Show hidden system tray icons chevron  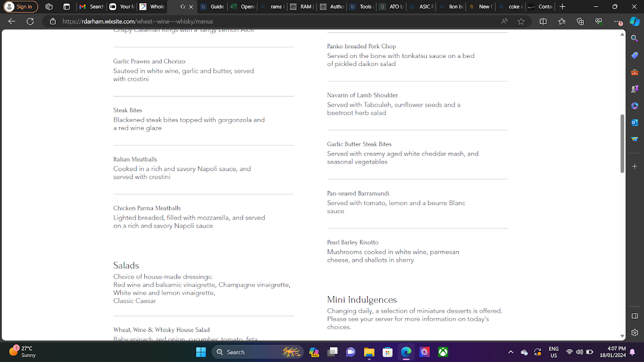coord(510,352)
